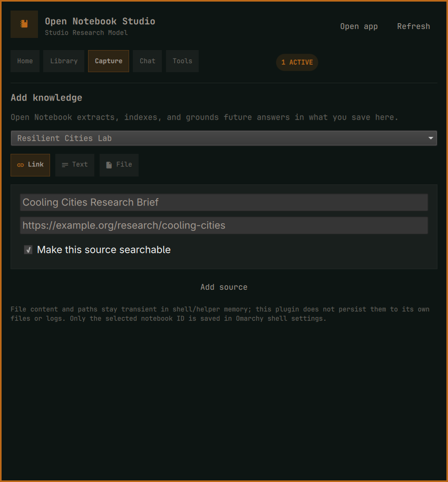The image size is (448, 482).
Task: Go to the Tools tab
Action: pos(182,61)
